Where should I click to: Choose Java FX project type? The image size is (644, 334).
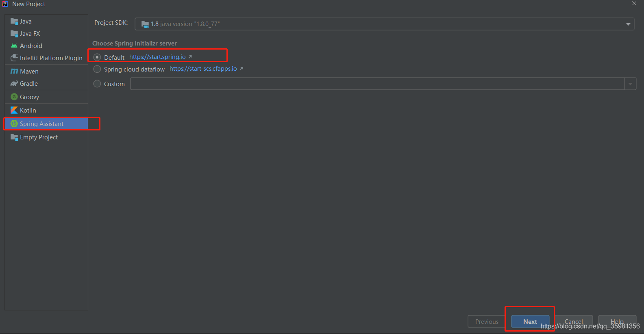point(46,34)
